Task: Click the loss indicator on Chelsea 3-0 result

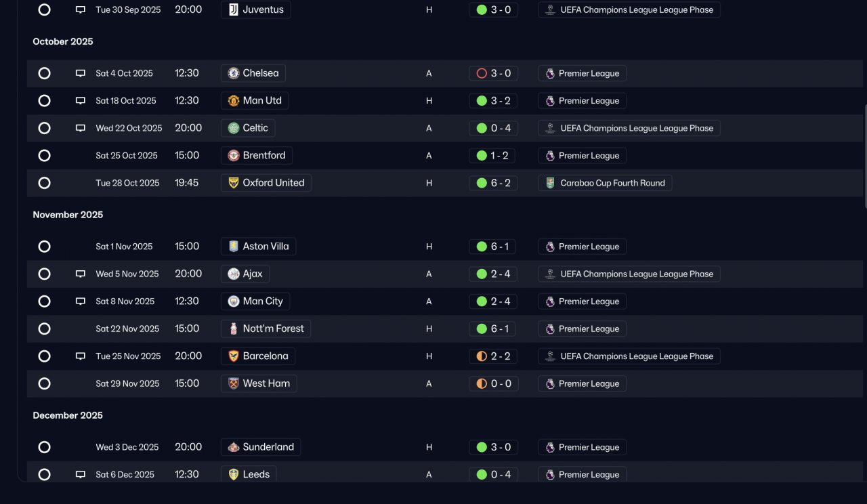Action: coord(482,73)
